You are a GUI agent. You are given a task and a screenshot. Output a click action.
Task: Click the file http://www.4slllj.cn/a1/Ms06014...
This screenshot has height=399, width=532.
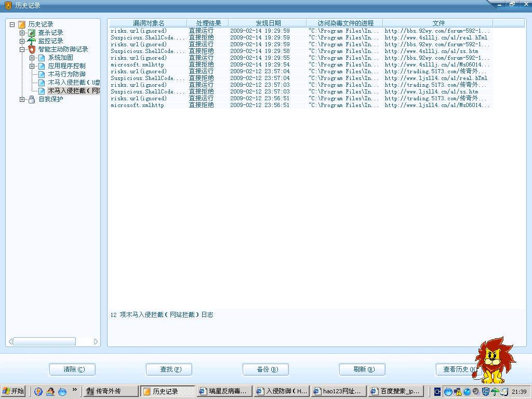(x=437, y=65)
